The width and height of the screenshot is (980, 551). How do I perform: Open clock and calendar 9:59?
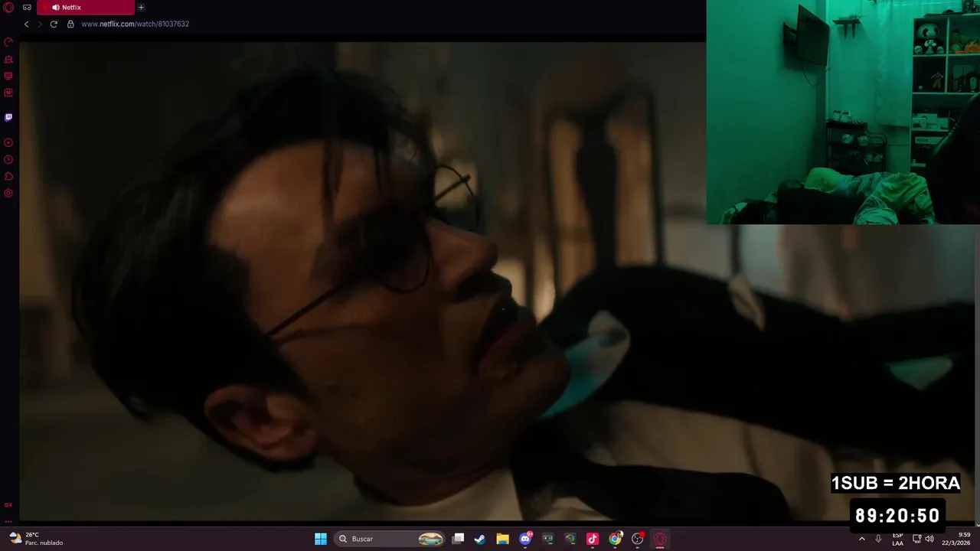tap(956, 539)
